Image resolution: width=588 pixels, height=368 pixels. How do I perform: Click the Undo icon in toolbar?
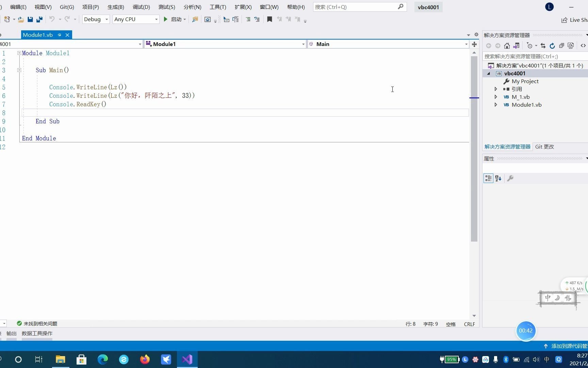52,19
